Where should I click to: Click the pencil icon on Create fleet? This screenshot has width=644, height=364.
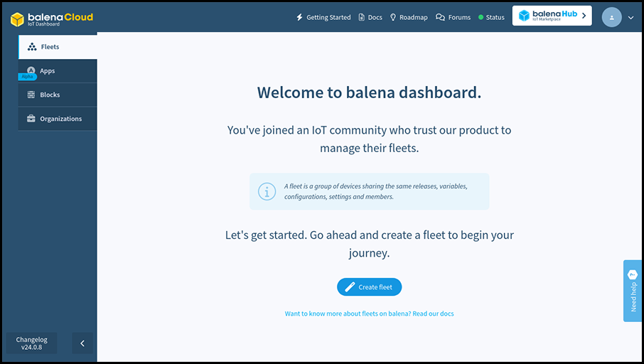[x=350, y=287]
